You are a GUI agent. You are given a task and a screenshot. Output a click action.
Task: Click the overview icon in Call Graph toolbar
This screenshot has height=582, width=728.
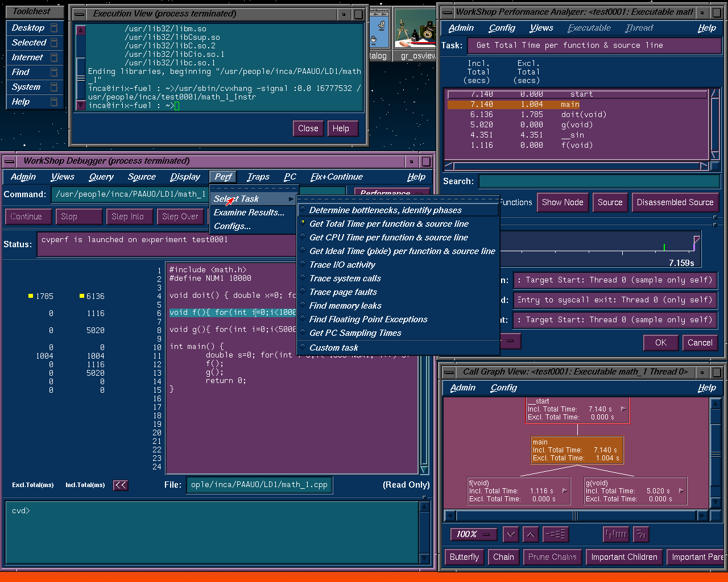pyautogui.click(x=555, y=534)
